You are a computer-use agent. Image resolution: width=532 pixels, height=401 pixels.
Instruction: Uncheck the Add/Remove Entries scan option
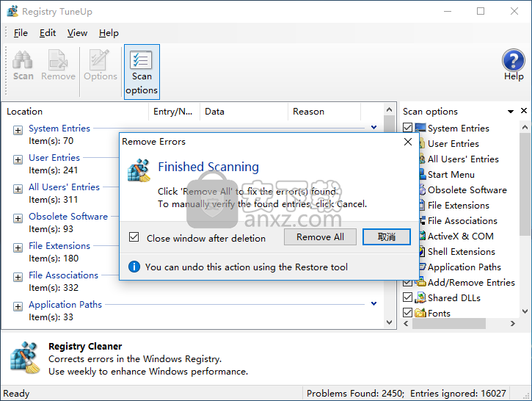(408, 282)
